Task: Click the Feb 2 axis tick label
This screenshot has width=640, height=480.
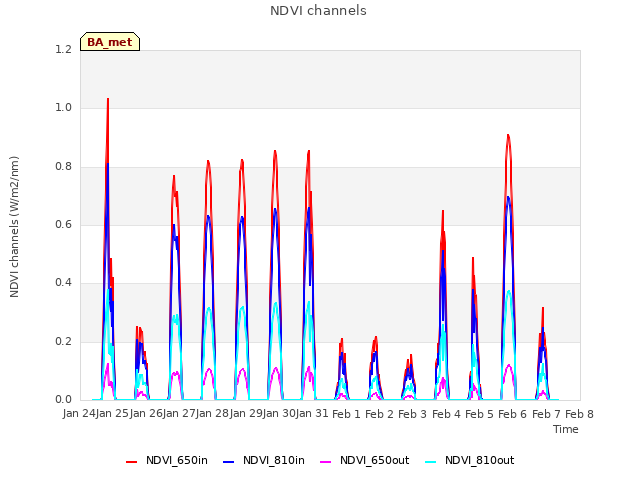Action: pyautogui.click(x=379, y=414)
